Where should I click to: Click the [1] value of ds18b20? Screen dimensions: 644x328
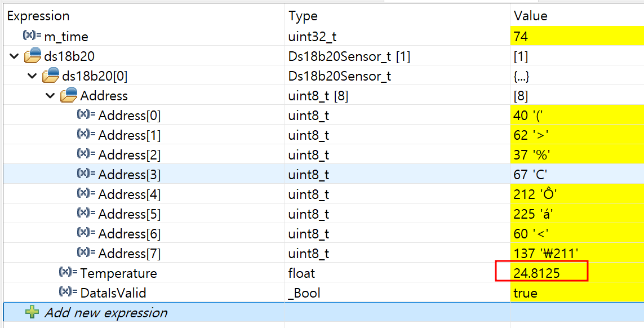[x=521, y=56]
